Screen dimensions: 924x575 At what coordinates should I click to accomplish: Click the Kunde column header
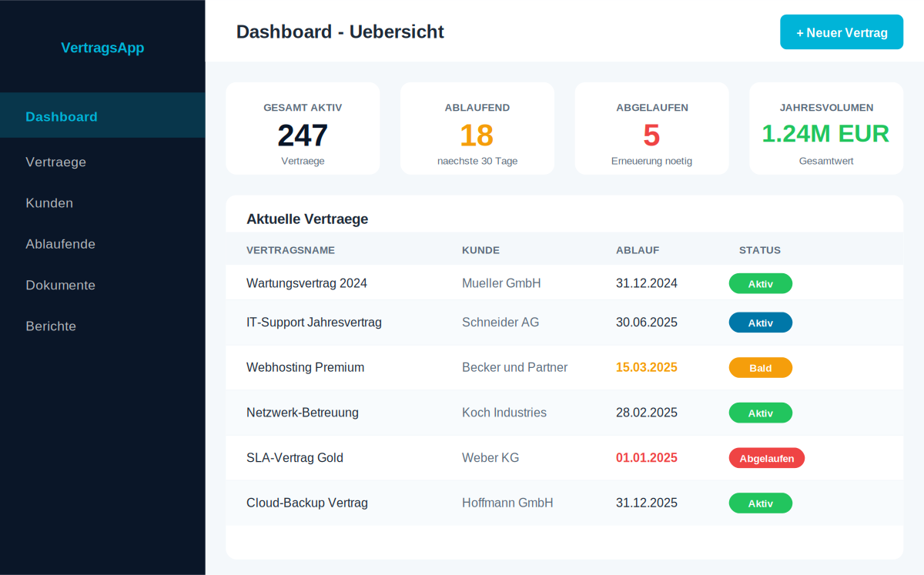[480, 250]
